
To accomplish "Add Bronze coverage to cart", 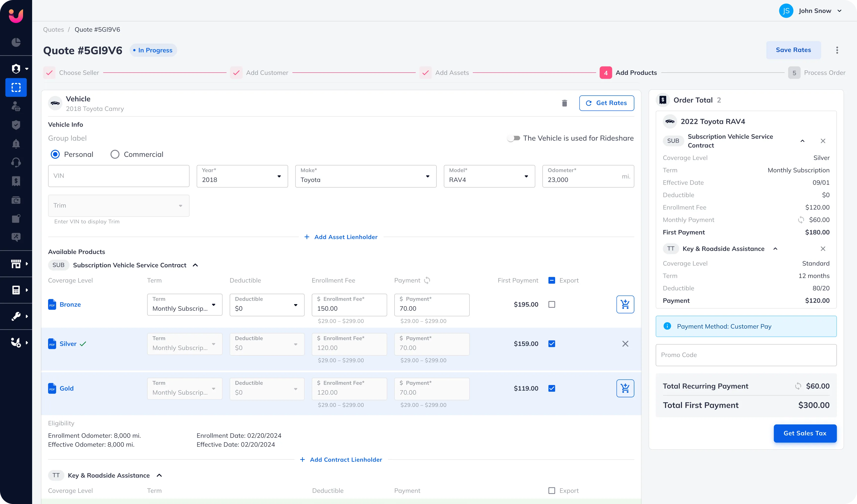I will 625,304.
